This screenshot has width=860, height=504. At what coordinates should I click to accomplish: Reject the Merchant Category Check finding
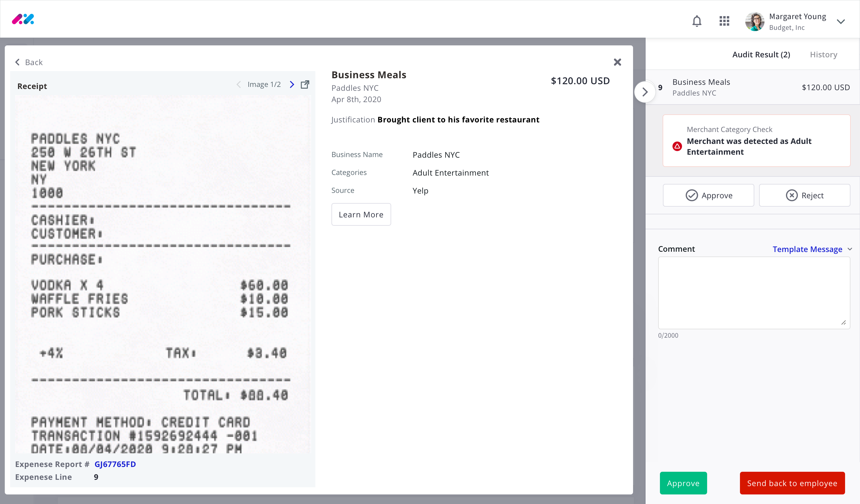pyautogui.click(x=804, y=195)
